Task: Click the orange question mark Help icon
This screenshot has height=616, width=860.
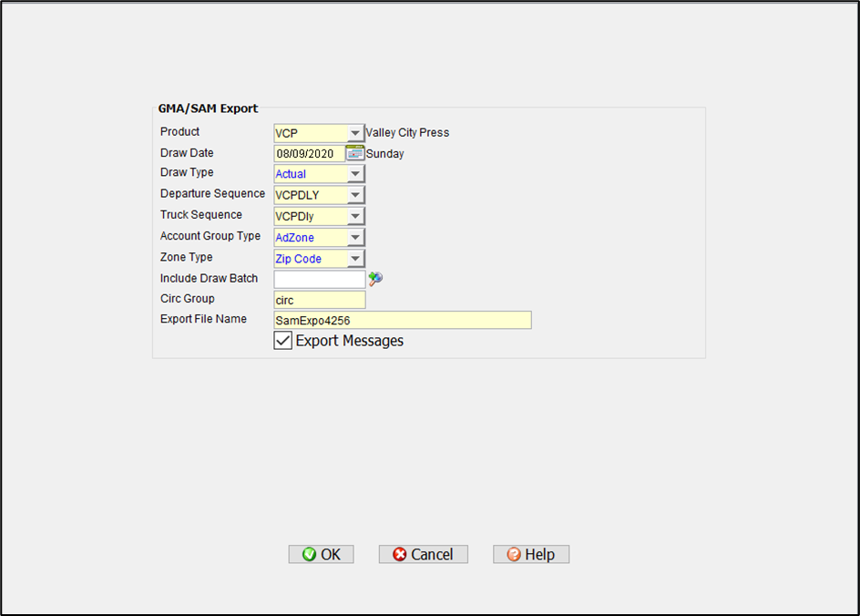Action: click(x=514, y=554)
